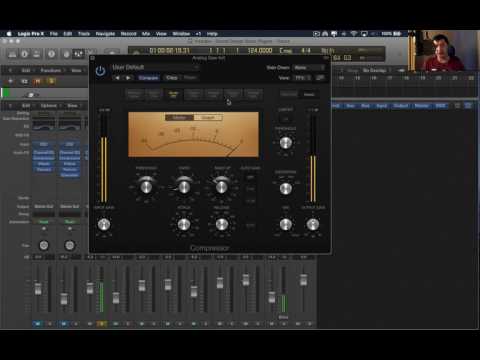
Task: Switch the meter display to Graph
Action: (208, 118)
